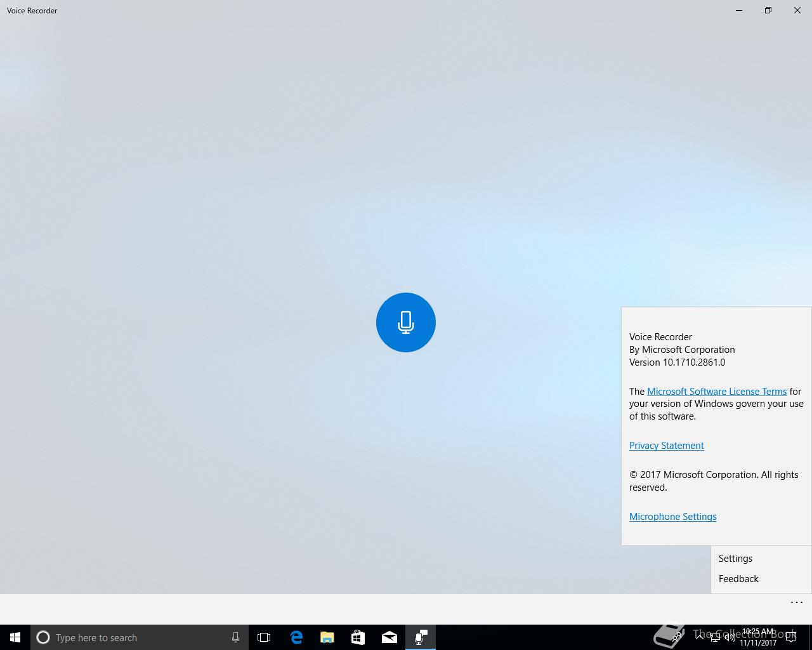Image resolution: width=812 pixels, height=650 pixels.
Task: Start recording with the blue microphone button
Action: point(406,322)
